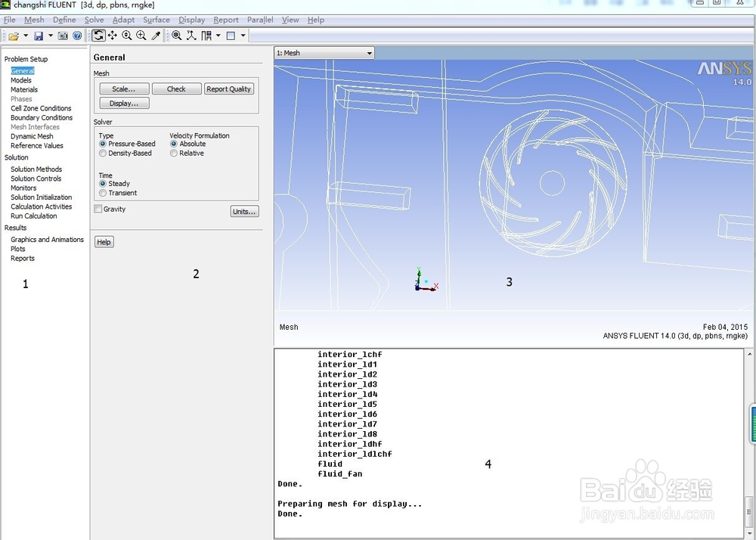This screenshot has width=756, height=540.
Task: Open Solution Methods
Action: point(36,169)
